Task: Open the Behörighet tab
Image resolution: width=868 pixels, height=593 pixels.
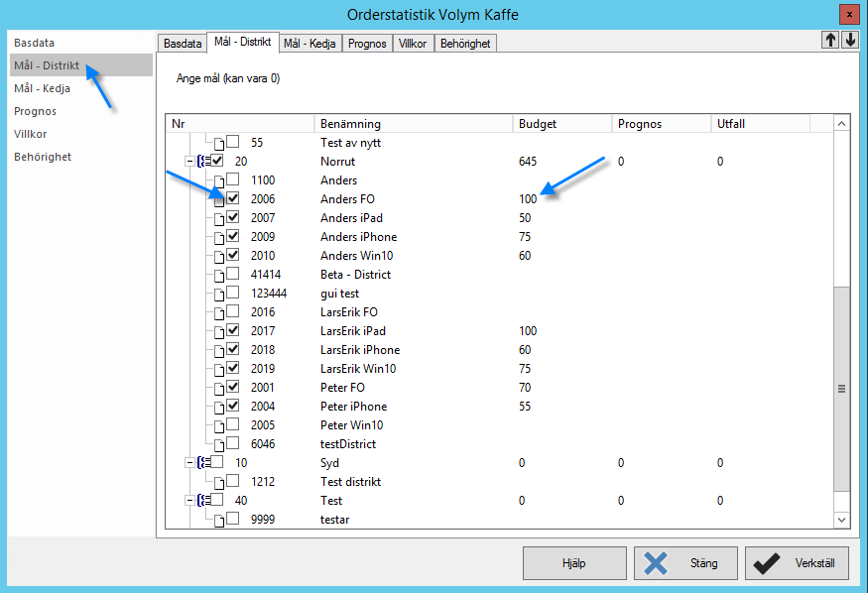Action: [x=465, y=44]
